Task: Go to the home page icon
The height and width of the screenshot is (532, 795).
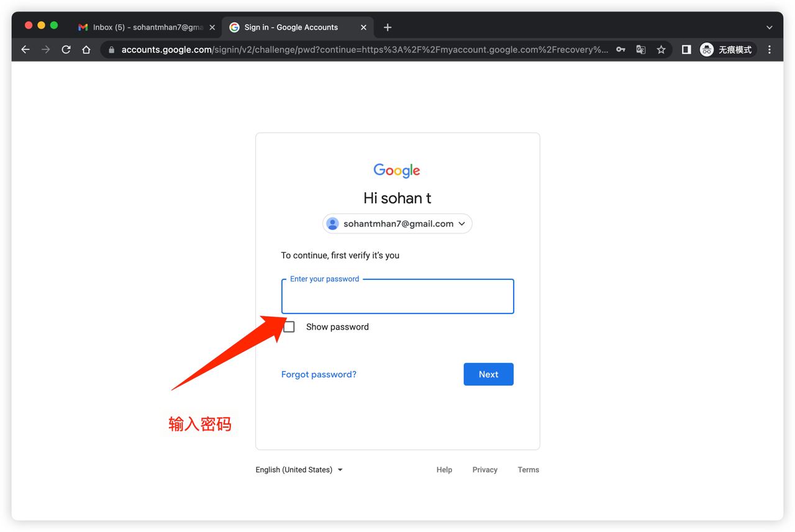Action: coord(86,50)
